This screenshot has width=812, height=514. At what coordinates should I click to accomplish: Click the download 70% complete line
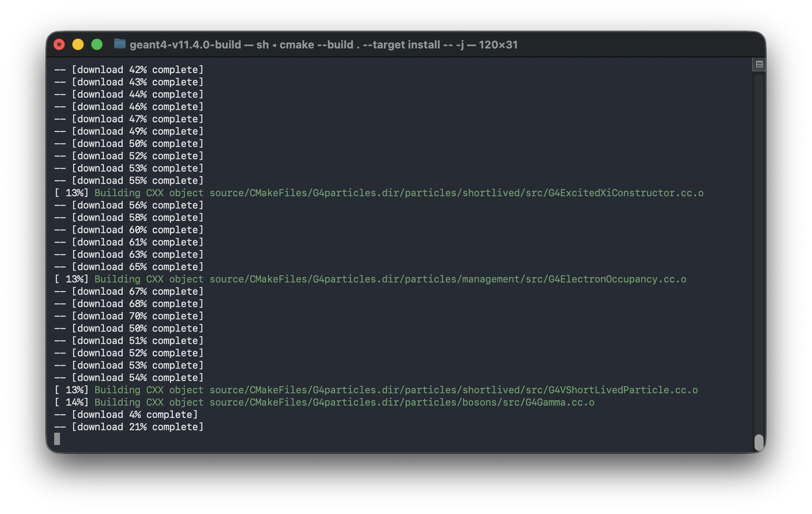[x=128, y=316]
